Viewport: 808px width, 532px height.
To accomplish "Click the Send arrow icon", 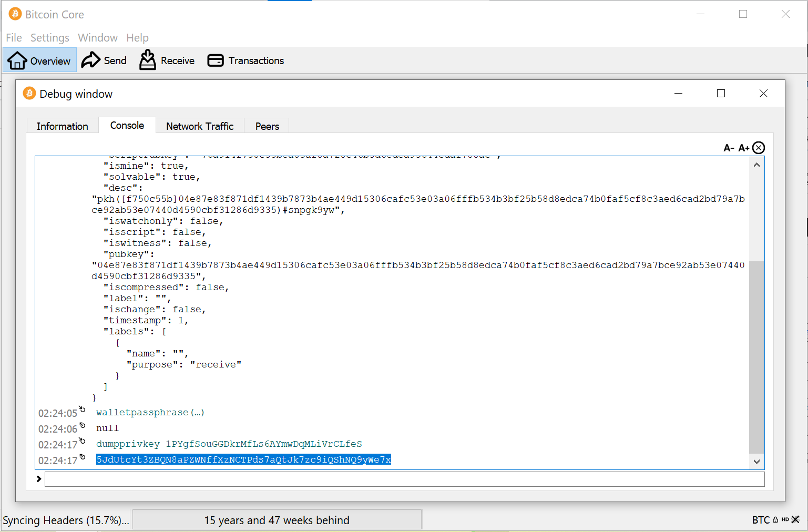I will pyautogui.click(x=90, y=60).
